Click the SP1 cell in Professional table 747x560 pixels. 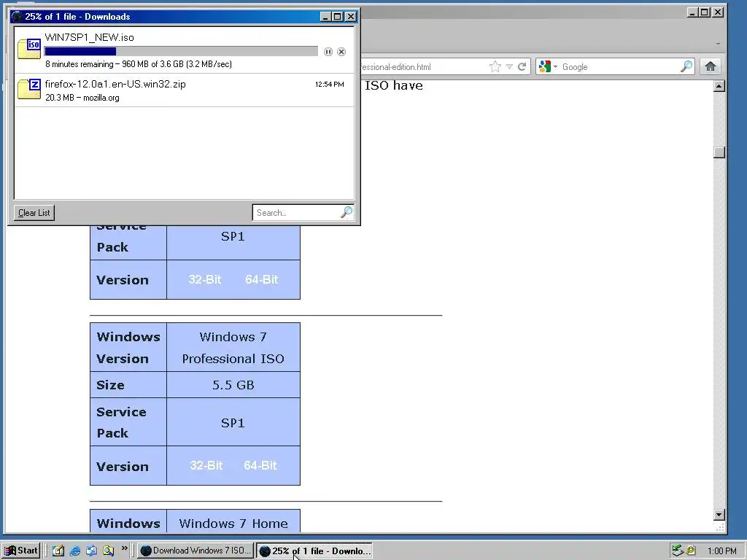pos(233,422)
